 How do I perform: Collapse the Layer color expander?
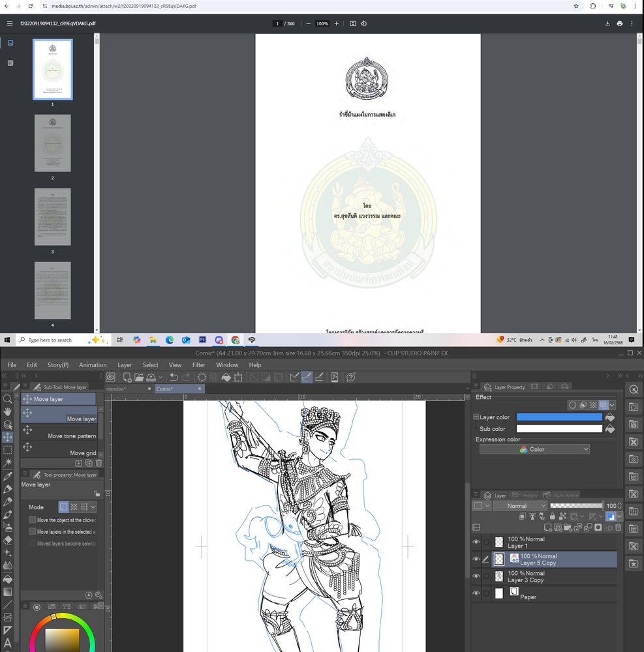(x=476, y=417)
